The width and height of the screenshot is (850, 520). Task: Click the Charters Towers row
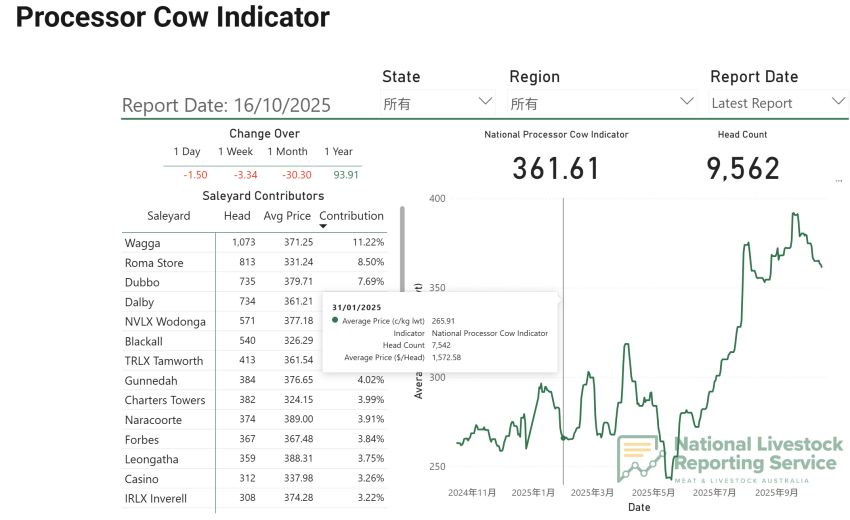click(x=165, y=400)
